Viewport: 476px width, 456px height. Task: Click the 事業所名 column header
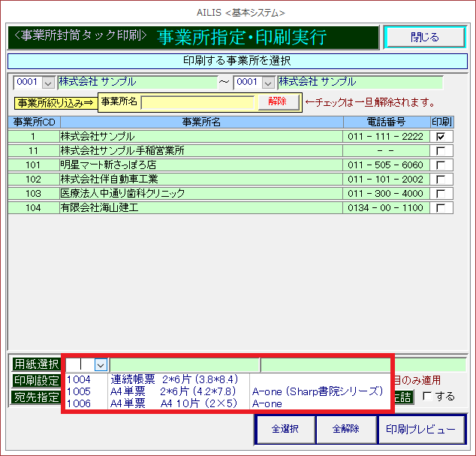pyautogui.click(x=201, y=122)
